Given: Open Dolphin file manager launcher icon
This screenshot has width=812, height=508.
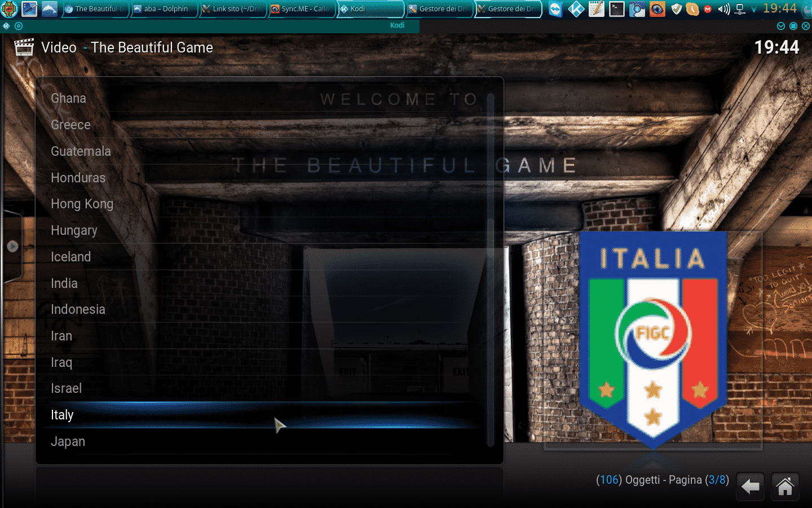Looking at the screenshot, I should click(50, 9).
